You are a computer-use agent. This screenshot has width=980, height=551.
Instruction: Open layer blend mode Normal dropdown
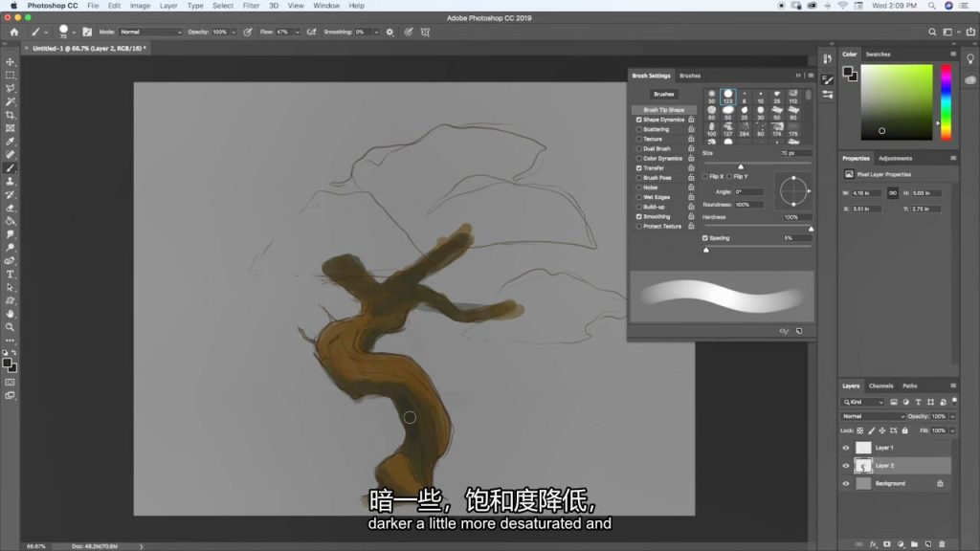click(x=873, y=416)
